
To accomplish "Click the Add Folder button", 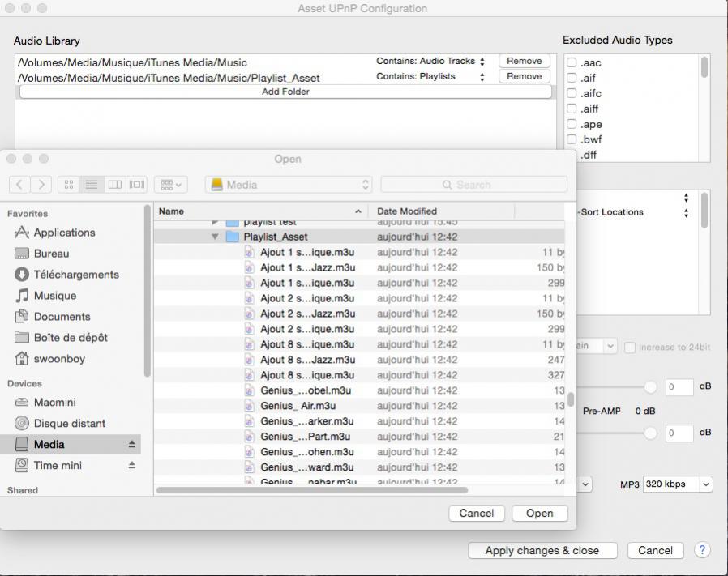I will 285,92.
